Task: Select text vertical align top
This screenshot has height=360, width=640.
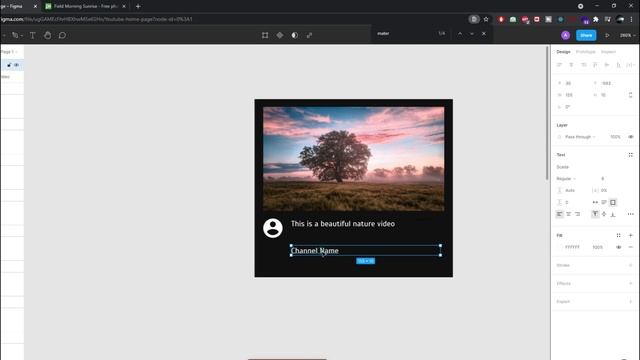Action: 595,214
